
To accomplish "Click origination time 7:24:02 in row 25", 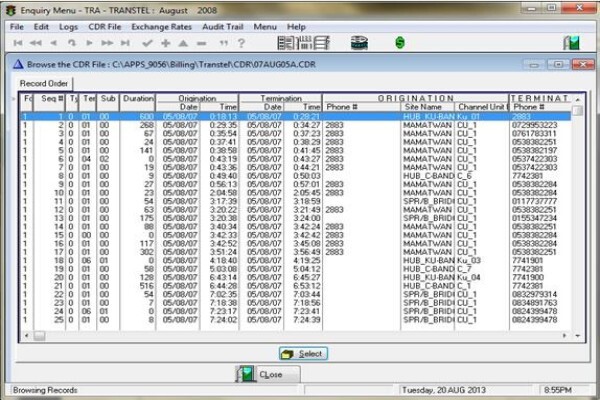I will point(223,319).
